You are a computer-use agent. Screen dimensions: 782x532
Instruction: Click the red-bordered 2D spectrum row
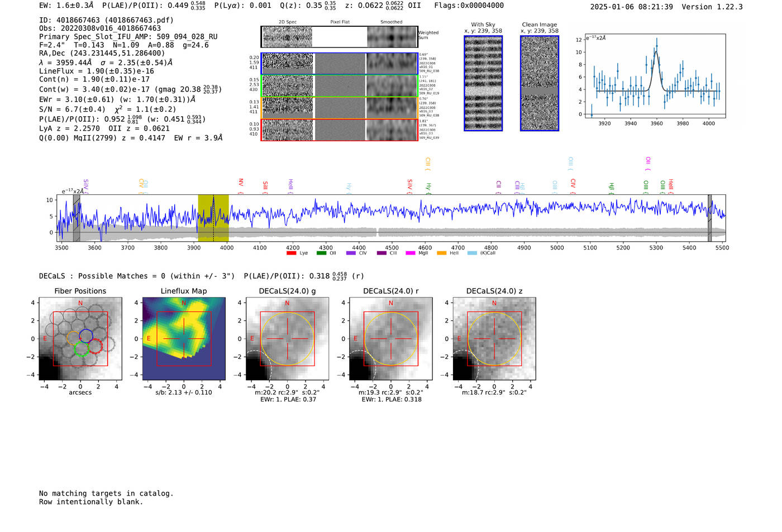tap(339, 130)
